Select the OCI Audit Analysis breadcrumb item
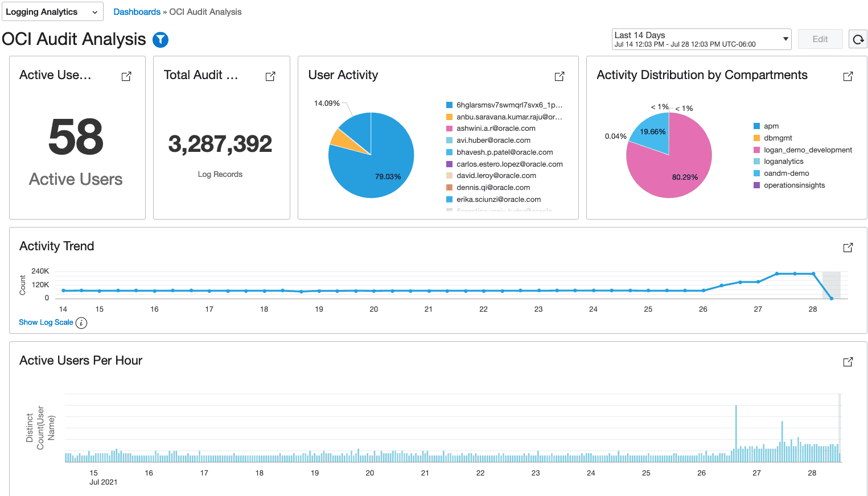The image size is (868, 496). click(205, 11)
